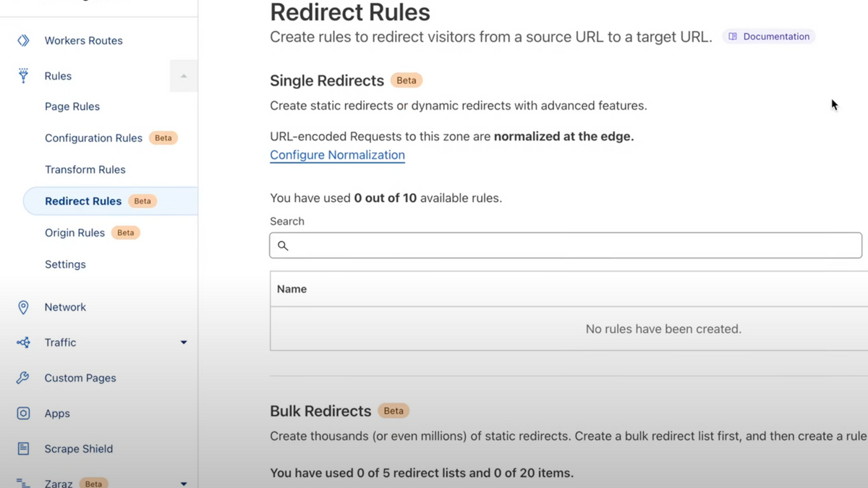Screen dimensions: 868x488
Task: Click the Network icon in sidebar
Action: pyautogui.click(x=24, y=306)
